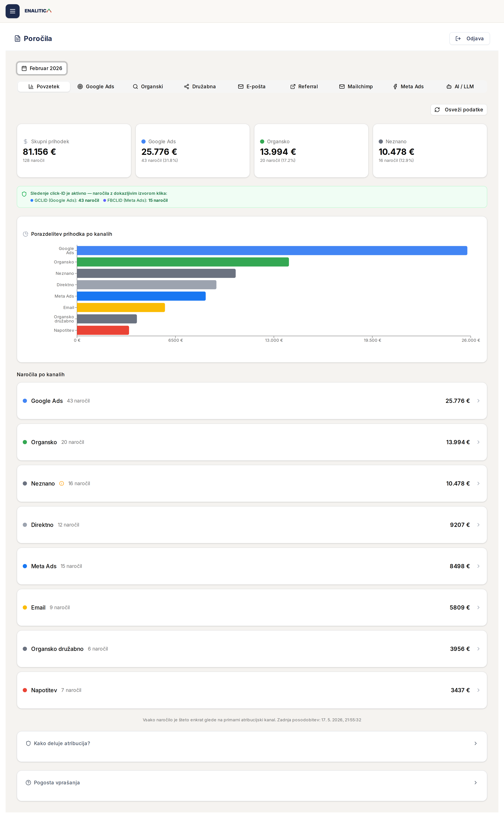Click the shield icon beside Kako deluje atribucija
The height and width of the screenshot is (818, 504).
(x=28, y=743)
